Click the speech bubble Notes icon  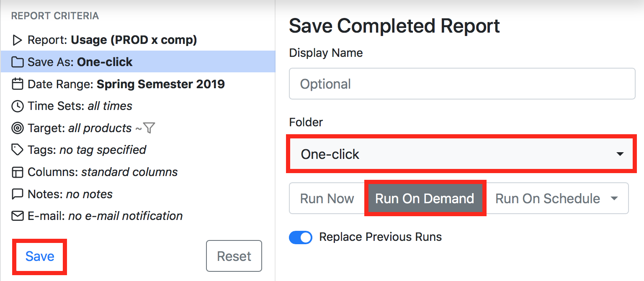(x=17, y=194)
